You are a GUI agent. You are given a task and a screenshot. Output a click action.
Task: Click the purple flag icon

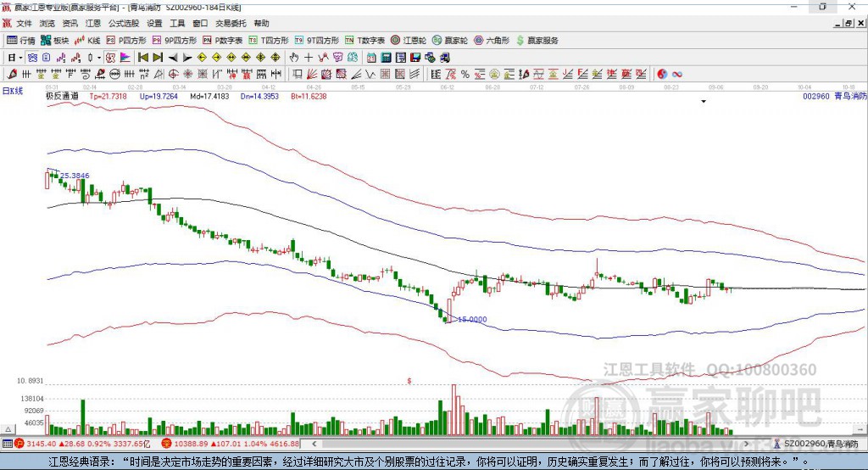125,58
